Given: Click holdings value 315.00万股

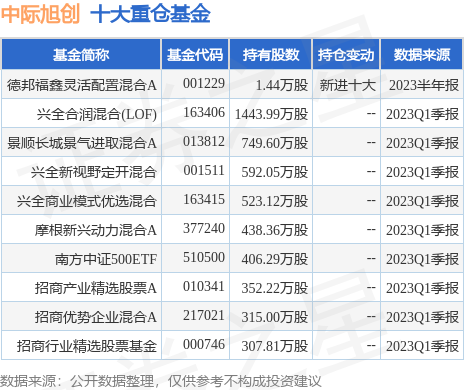Looking at the screenshot, I should pyautogui.click(x=275, y=317).
